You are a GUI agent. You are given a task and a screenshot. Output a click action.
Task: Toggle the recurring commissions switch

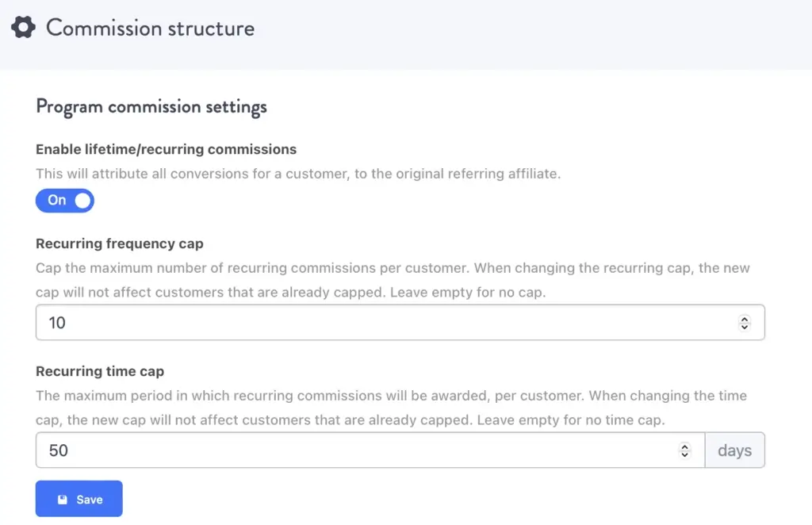pyautogui.click(x=64, y=201)
